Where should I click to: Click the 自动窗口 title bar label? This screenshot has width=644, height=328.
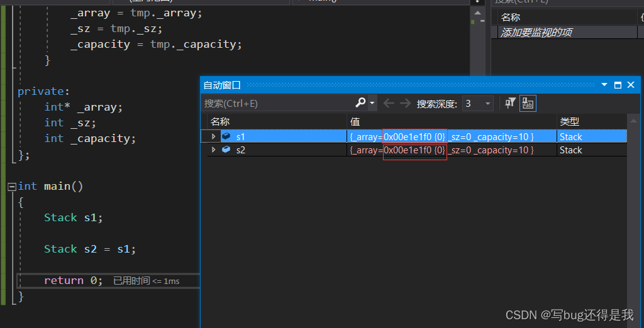click(x=222, y=85)
